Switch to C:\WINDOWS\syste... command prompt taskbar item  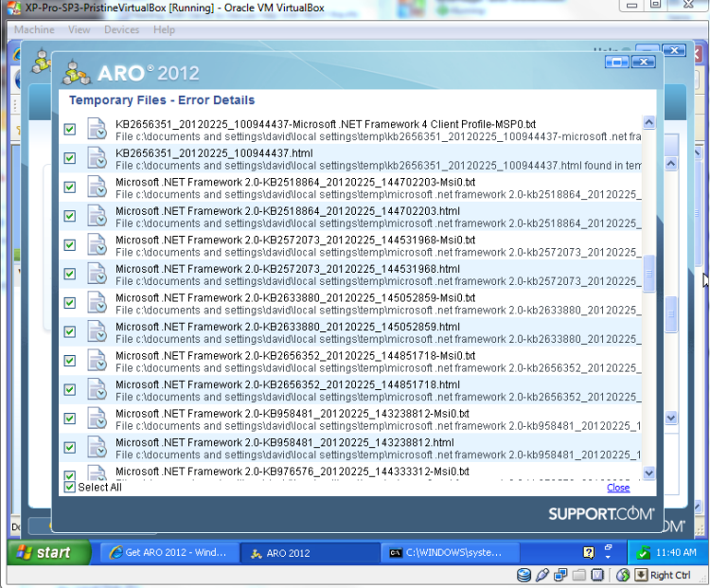[x=451, y=553]
